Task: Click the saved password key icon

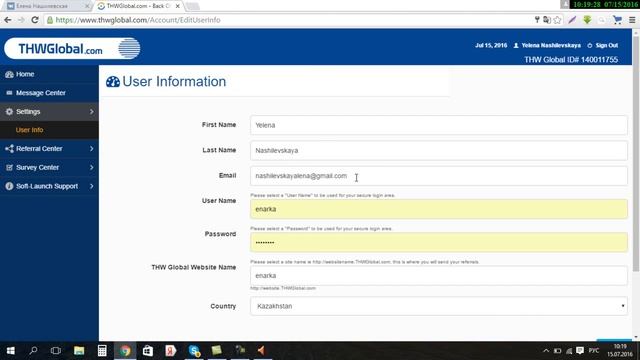Action: click(537, 20)
